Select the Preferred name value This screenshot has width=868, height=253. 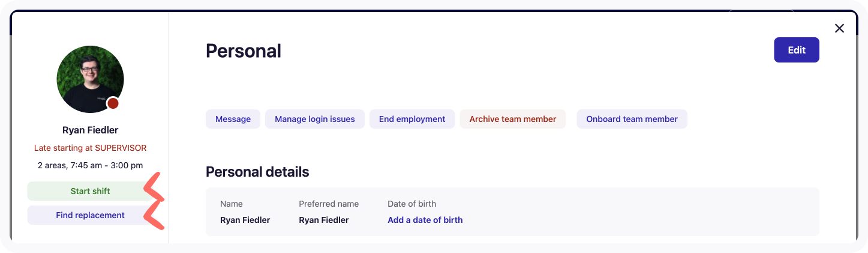click(x=323, y=220)
